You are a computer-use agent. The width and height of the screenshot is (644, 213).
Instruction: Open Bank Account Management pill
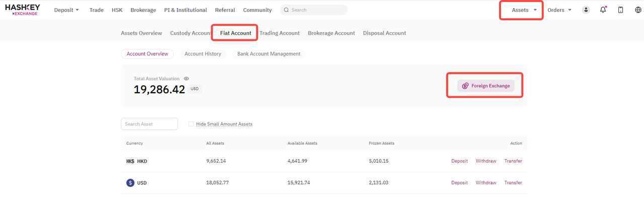tap(269, 54)
